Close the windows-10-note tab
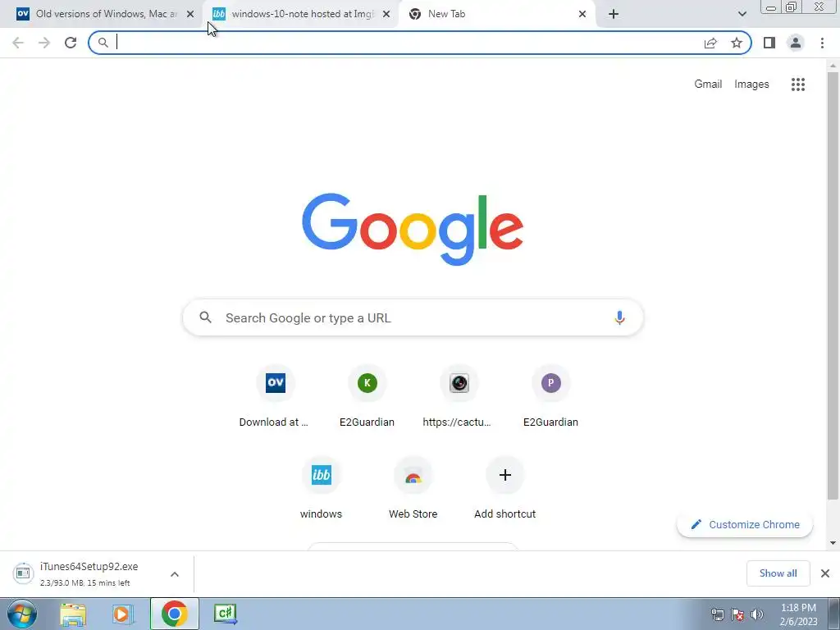 pyautogui.click(x=386, y=15)
